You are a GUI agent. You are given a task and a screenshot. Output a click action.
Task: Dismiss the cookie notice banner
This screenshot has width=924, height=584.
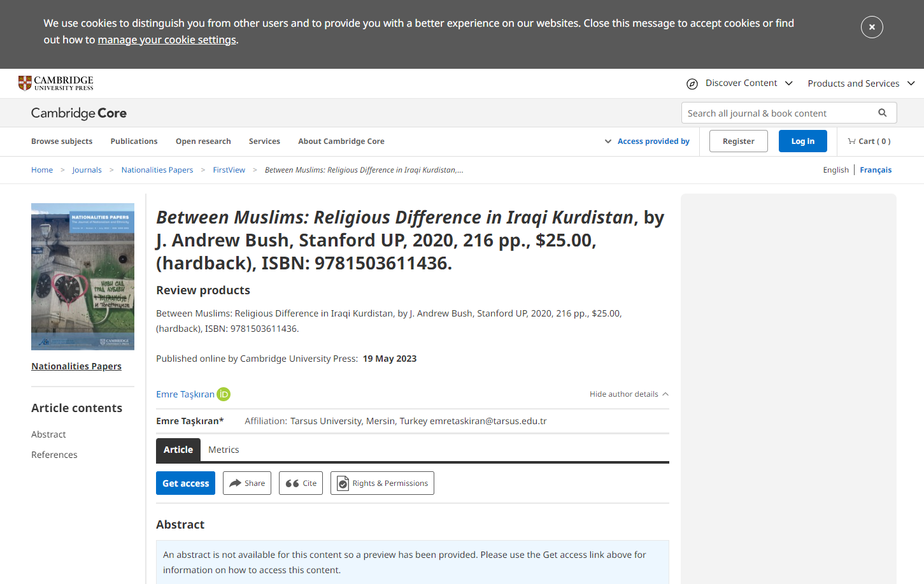point(871,27)
